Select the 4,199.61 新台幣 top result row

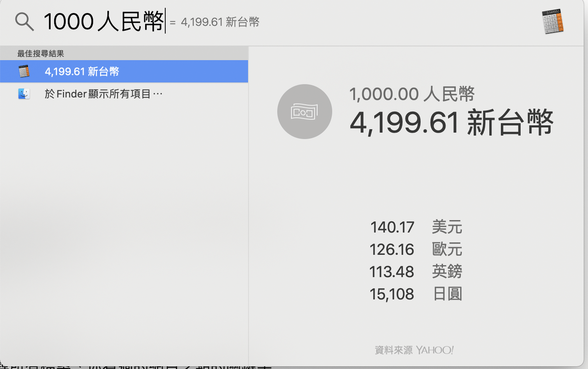click(124, 72)
